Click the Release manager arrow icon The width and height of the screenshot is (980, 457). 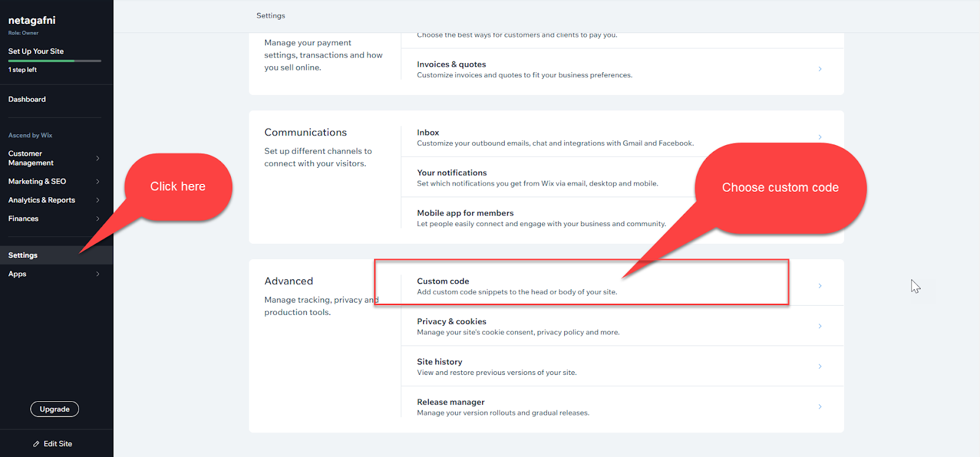(820, 406)
